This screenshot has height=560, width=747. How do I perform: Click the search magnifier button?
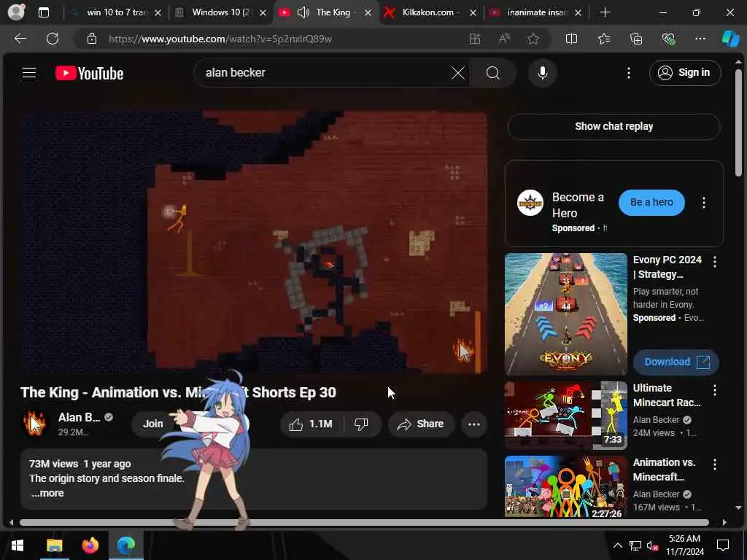[493, 73]
